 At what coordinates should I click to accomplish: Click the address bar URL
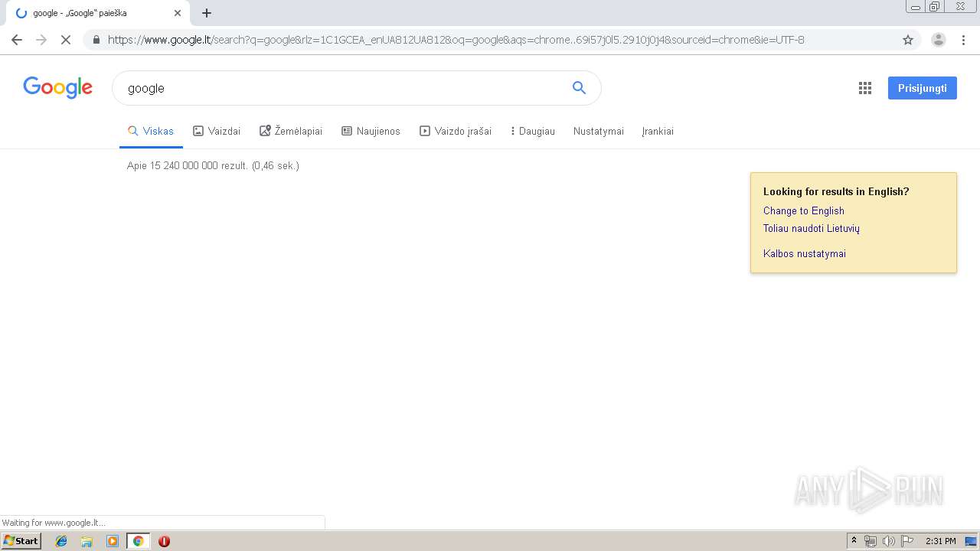[456, 40]
